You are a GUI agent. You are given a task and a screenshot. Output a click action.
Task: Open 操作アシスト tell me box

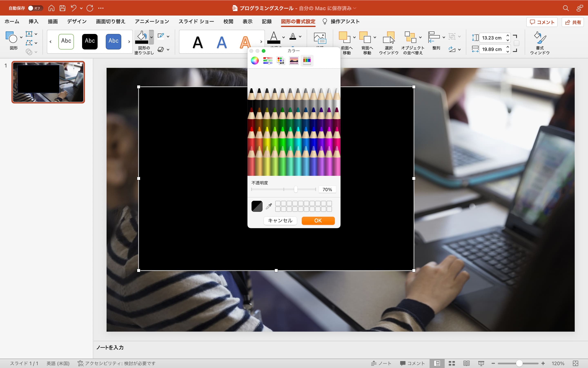click(341, 21)
